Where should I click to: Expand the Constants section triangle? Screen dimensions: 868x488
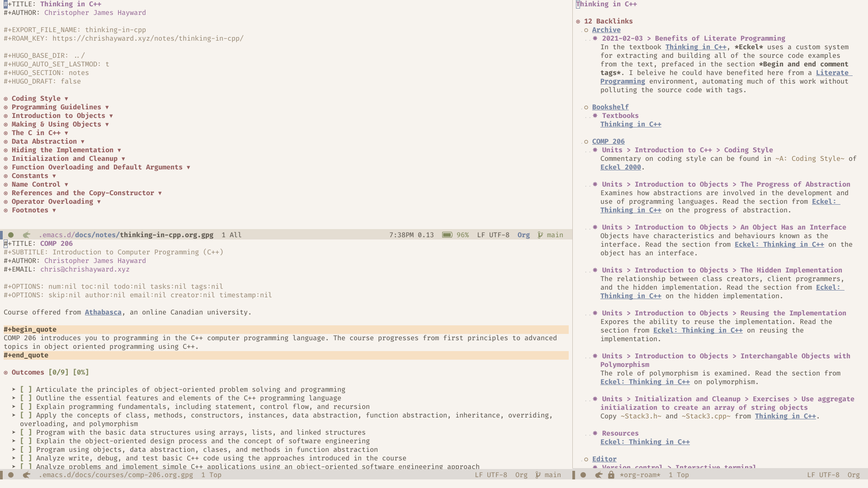(x=54, y=176)
